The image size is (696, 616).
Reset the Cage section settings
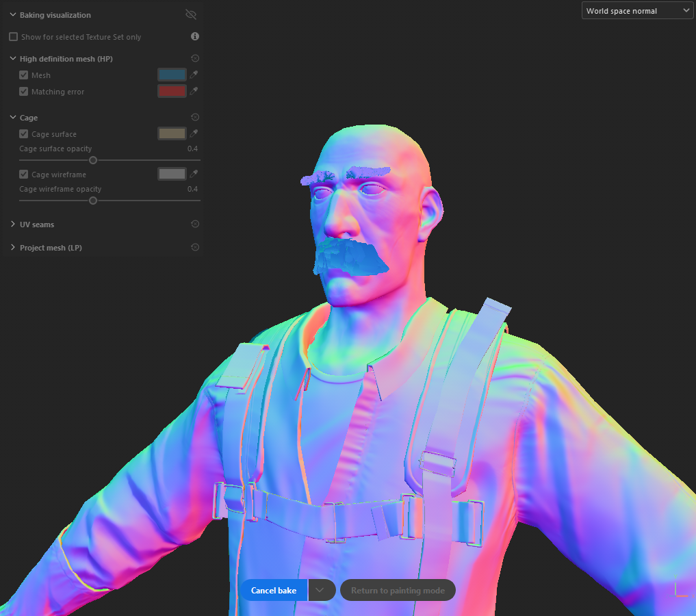[195, 117]
